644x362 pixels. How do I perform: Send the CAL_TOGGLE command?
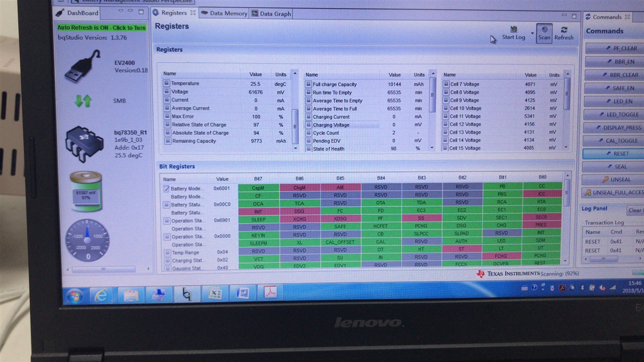click(616, 140)
